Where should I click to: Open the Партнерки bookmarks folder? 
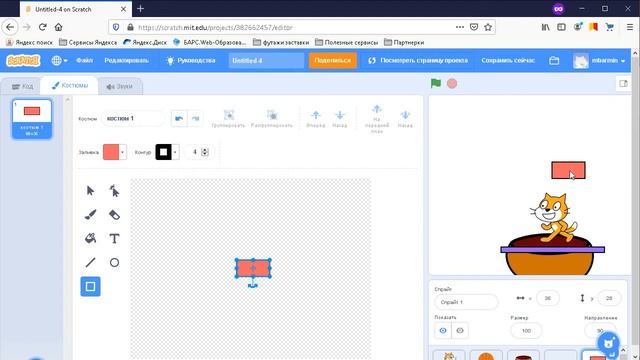(x=404, y=42)
